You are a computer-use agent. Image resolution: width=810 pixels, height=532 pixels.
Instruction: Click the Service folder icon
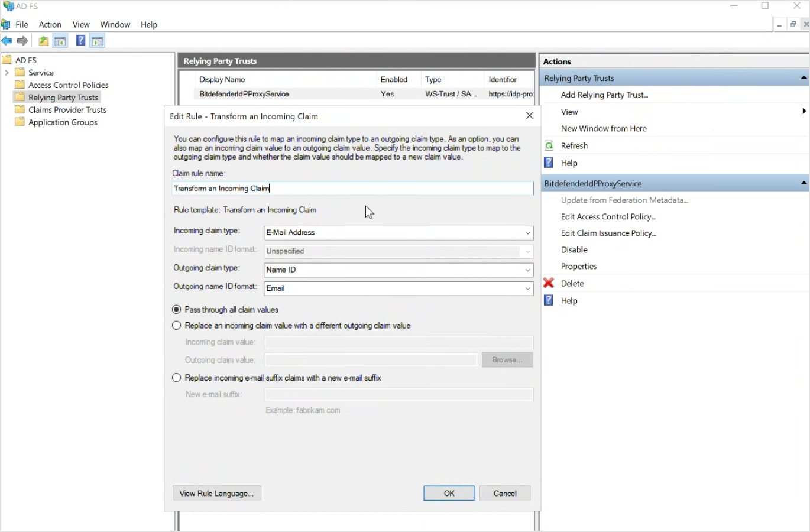20,72
